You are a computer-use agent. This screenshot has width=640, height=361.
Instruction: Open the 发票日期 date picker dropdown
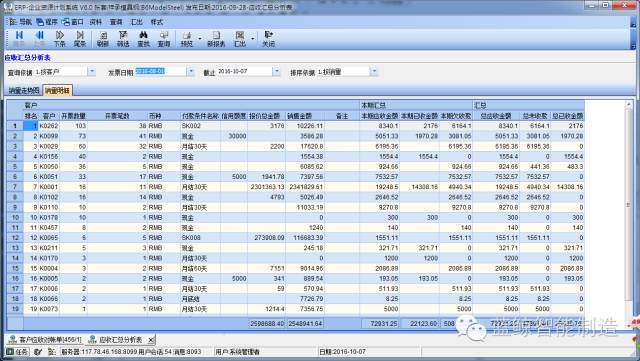click(x=191, y=72)
